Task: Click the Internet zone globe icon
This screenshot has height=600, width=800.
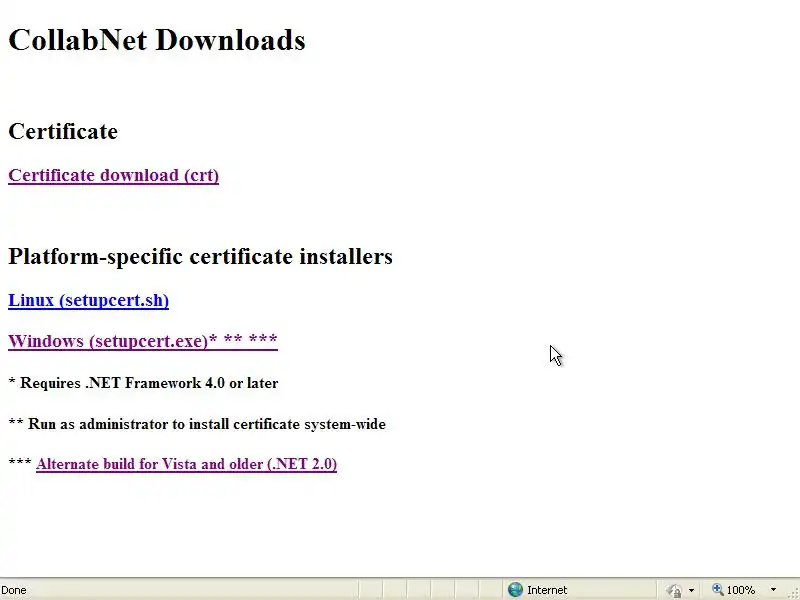Action: click(515, 590)
